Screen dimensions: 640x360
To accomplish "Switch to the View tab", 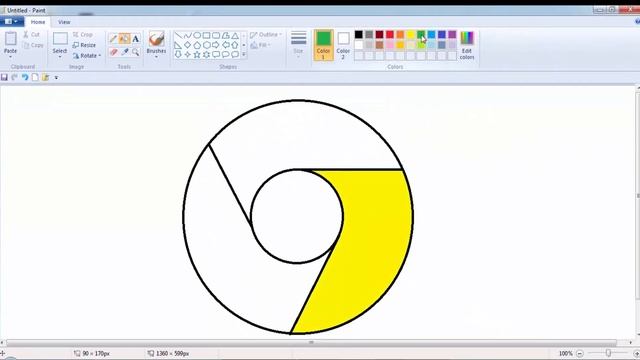I will (64, 22).
